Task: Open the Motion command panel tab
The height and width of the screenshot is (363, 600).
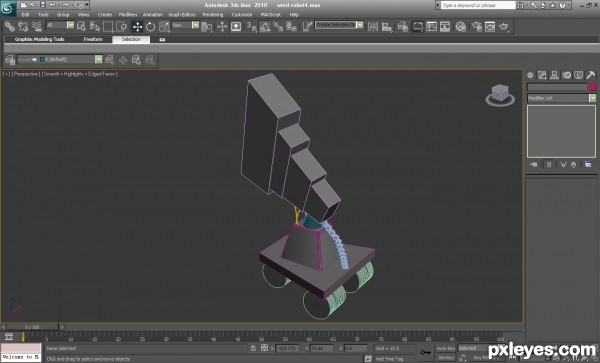Action: pos(567,75)
